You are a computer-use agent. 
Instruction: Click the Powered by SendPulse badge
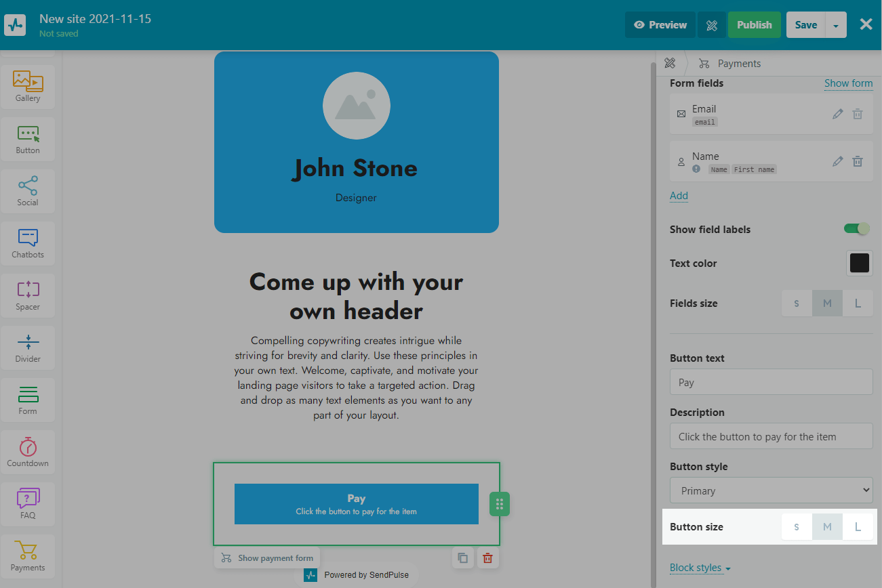[x=357, y=575]
